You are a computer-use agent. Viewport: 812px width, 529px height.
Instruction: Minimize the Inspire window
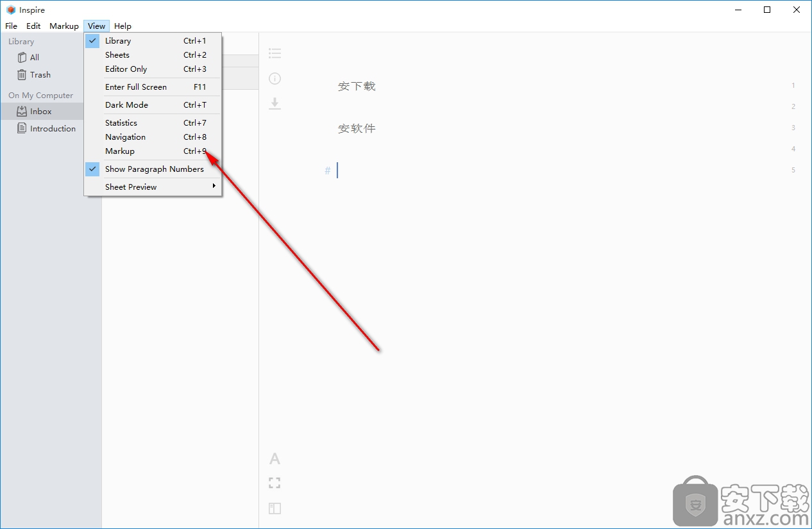738,10
